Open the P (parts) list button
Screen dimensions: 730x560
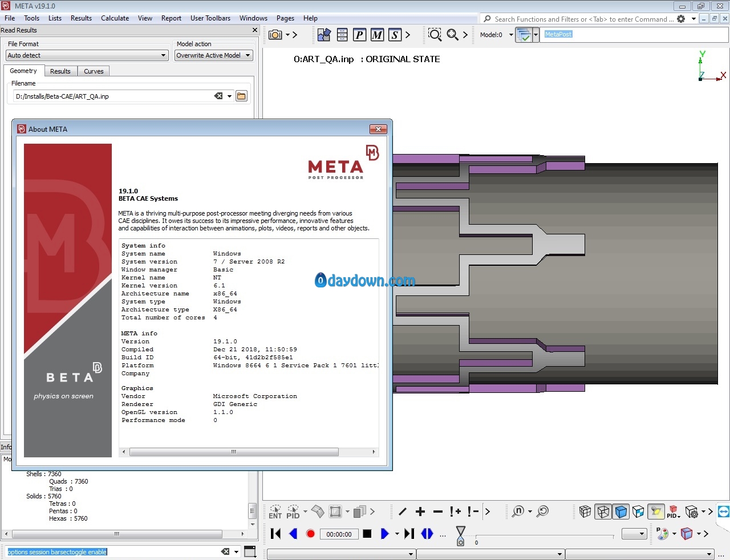point(359,35)
